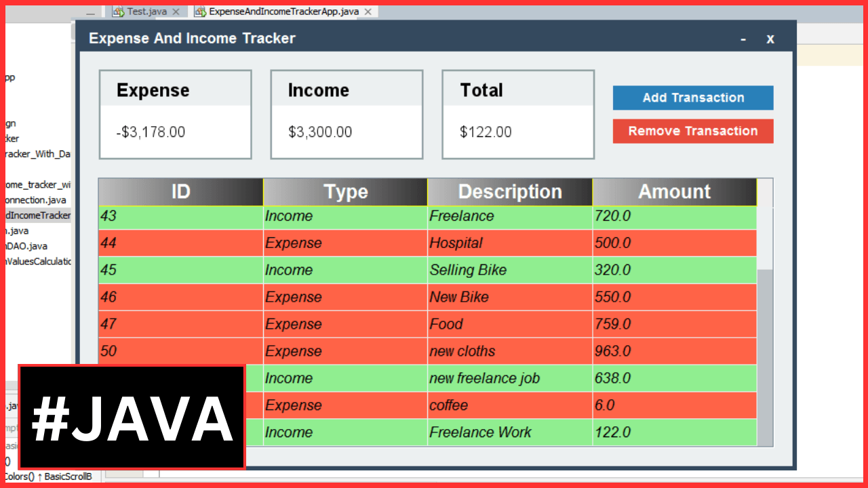Click the Amount column header

[674, 192]
